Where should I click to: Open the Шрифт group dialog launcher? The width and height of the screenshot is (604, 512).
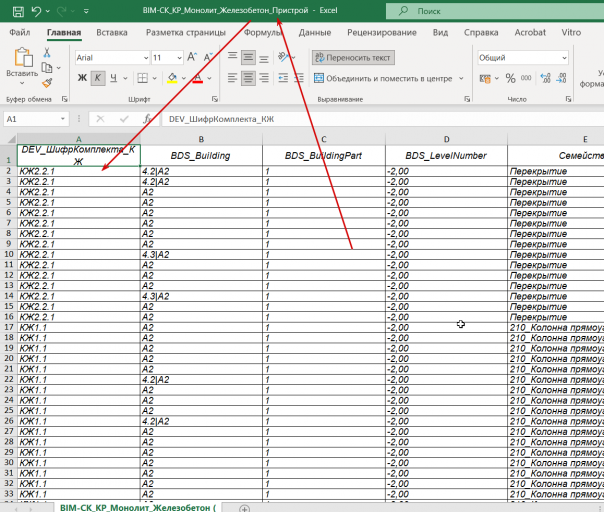point(215,99)
